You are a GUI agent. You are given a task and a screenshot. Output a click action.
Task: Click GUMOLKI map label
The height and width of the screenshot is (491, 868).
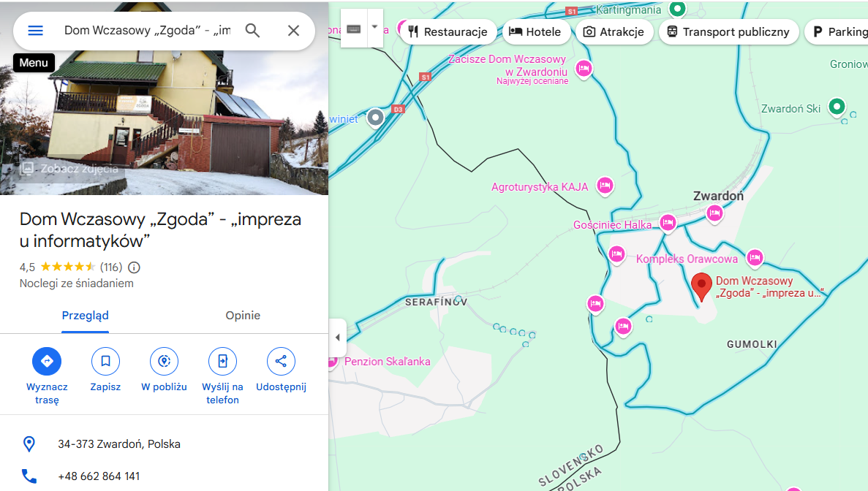pyautogui.click(x=752, y=344)
